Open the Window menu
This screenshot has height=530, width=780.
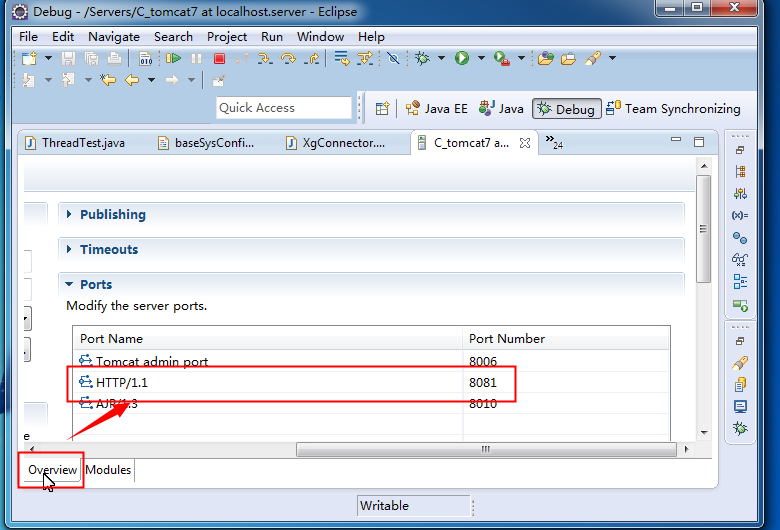[x=320, y=37]
